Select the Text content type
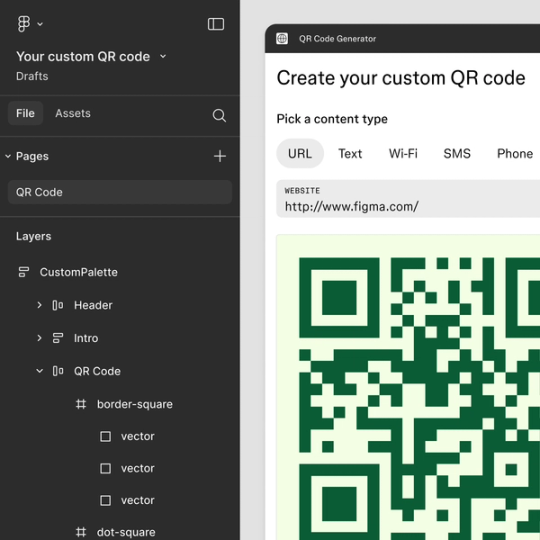540x540 pixels. [350, 154]
